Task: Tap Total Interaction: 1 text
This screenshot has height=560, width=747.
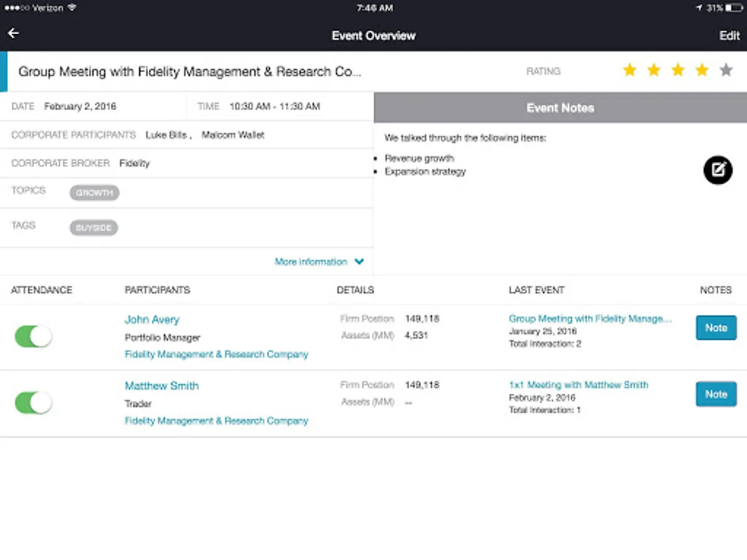Action: point(545,409)
